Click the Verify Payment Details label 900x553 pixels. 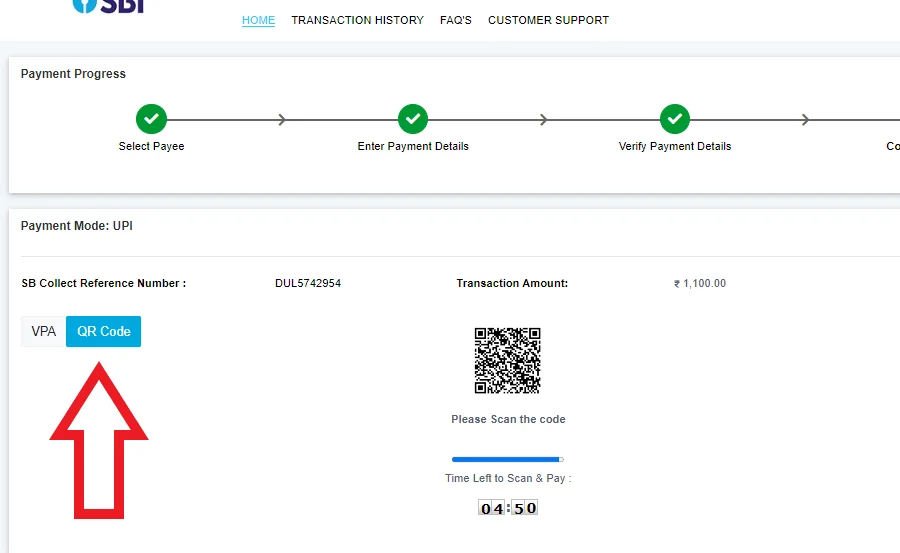tap(675, 146)
